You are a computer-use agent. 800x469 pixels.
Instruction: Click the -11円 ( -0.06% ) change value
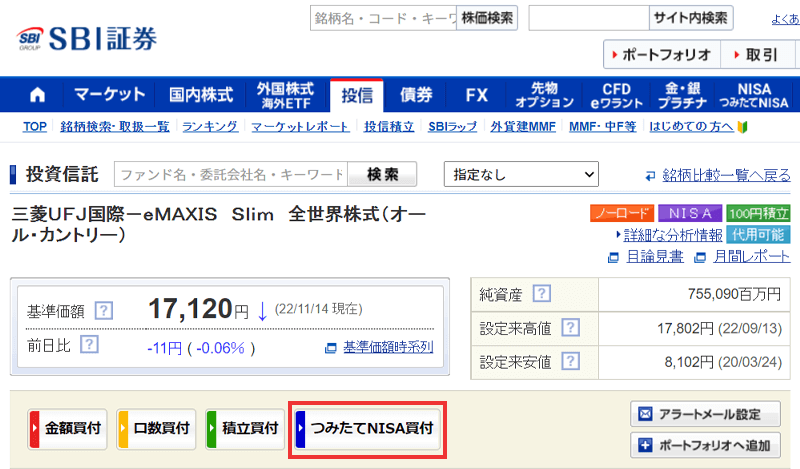[x=201, y=348]
